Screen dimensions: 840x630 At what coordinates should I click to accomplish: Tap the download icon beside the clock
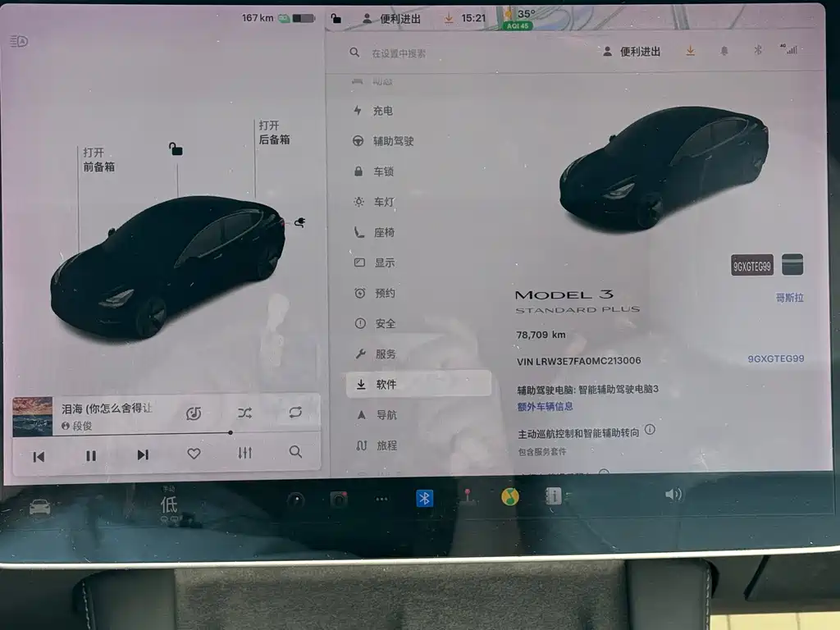click(x=449, y=19)
